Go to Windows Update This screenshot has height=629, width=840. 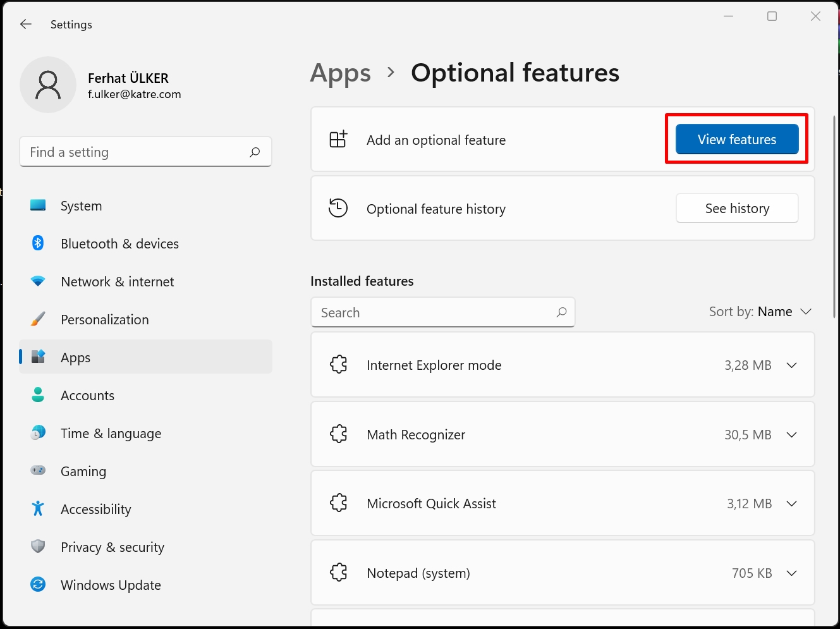point(146,585)
